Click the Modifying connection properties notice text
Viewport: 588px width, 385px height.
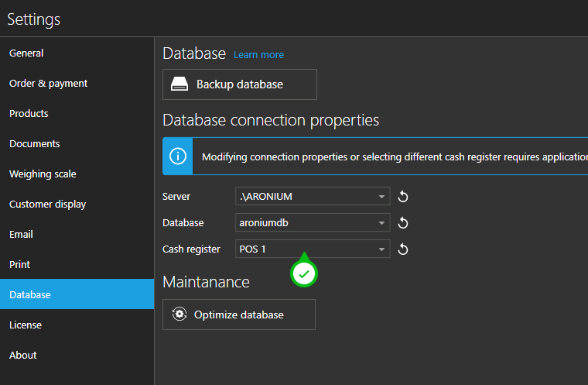tap(395, 156)
